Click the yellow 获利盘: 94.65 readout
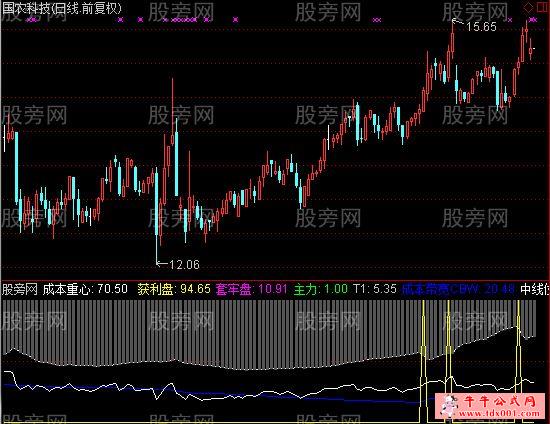The width and height of the screenshot is (550, 424). (x=174, y=289)
